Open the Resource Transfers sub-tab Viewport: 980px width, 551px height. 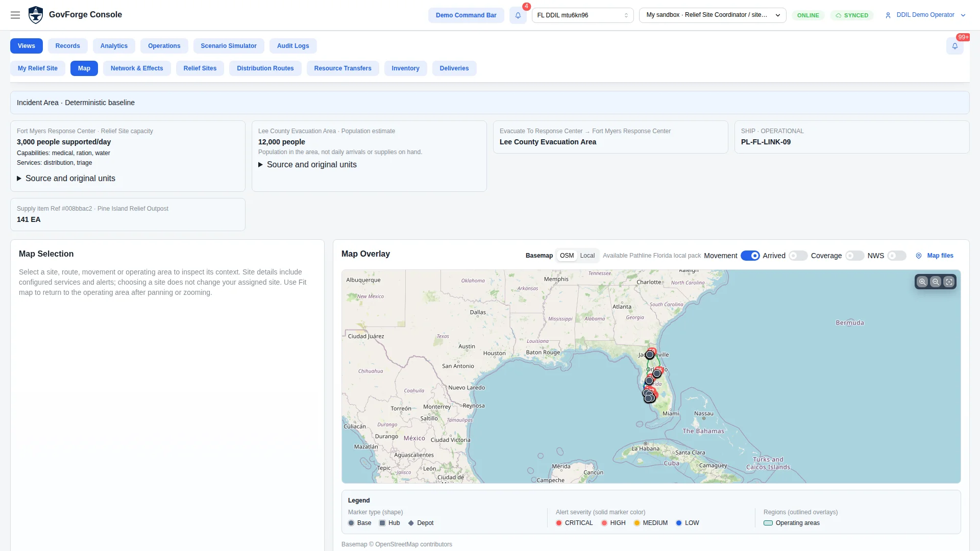[x=343, y=68]
